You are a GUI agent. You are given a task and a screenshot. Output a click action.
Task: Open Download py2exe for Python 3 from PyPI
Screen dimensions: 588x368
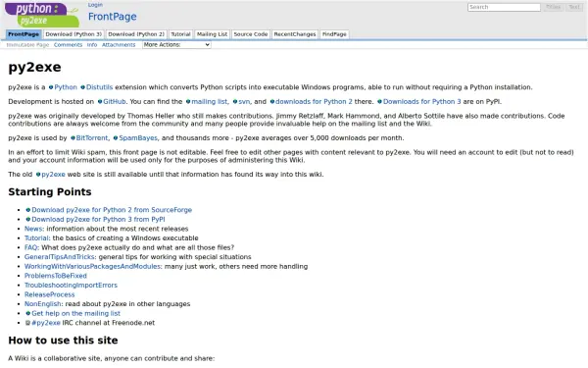98,219
